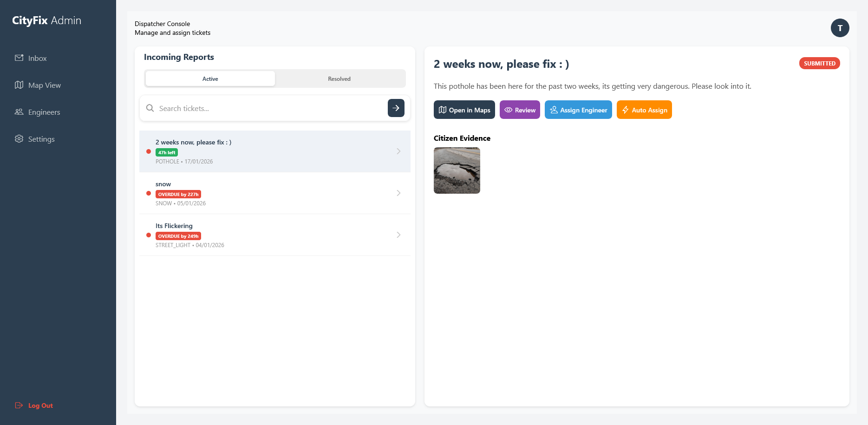Switch to the Active reports tab

pos(210,79)
